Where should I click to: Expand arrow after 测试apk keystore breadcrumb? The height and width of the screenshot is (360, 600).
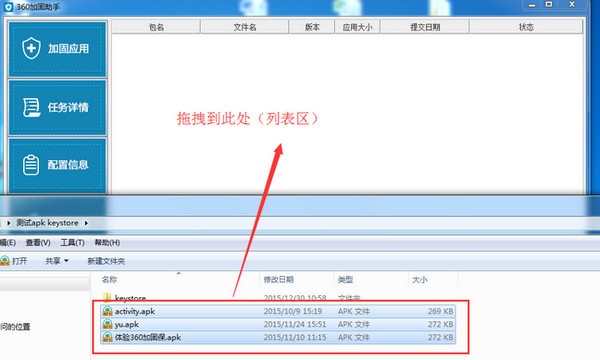coord(86,223)
